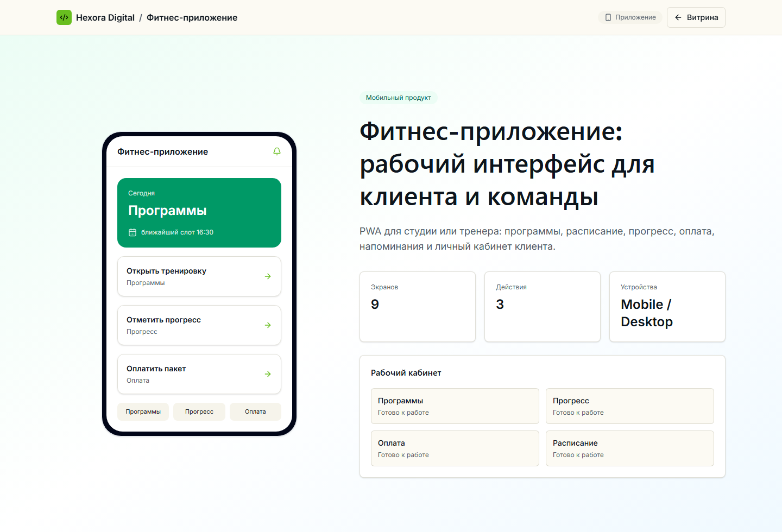The height and width of the screenshot is (532, 782).
Task: Open the notification bell in phone mockup
Action: coord(277,151)
